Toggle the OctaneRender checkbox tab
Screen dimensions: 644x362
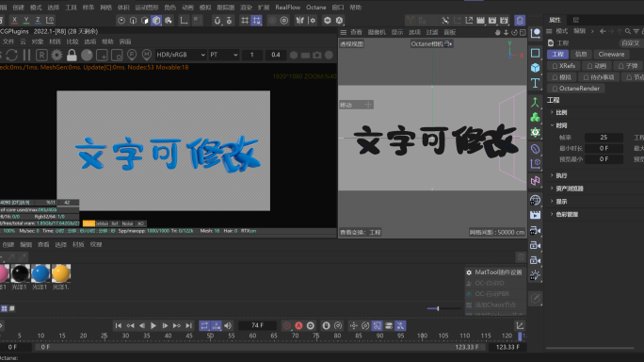click(576, 89)
